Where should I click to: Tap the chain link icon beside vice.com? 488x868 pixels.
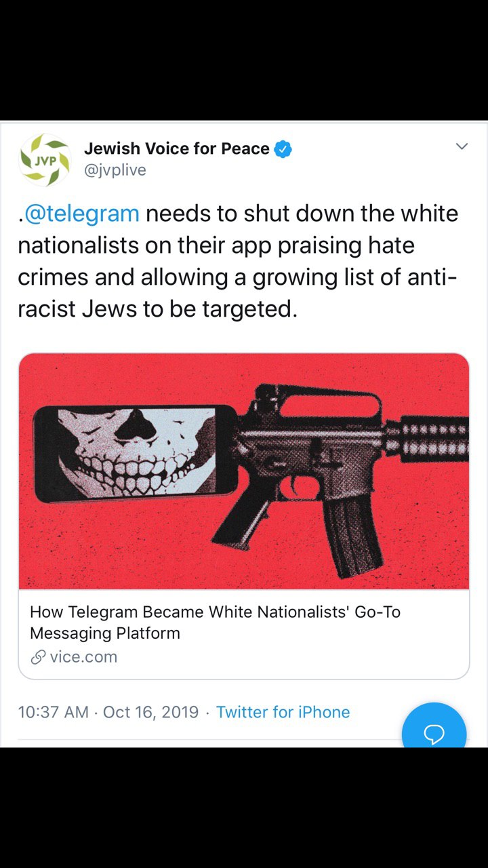pos(38,656)
